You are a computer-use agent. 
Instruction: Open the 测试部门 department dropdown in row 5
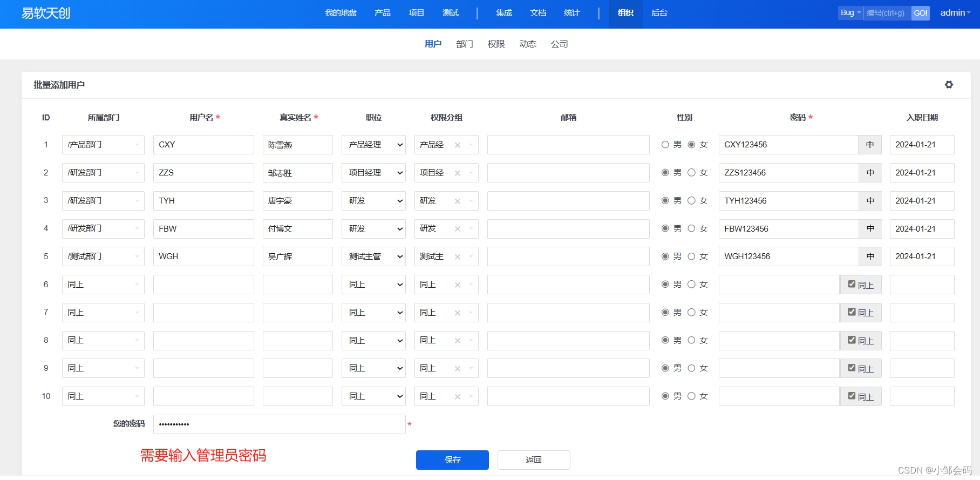[x=103, y=256]
